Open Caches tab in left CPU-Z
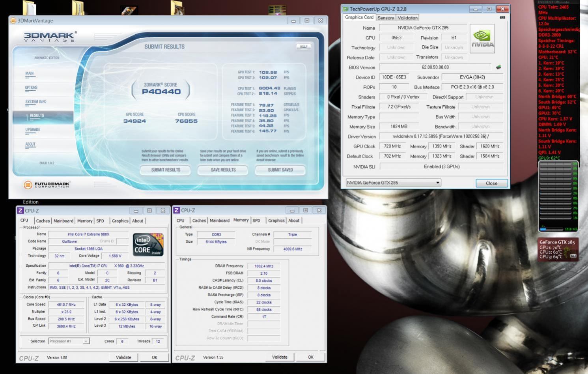The height and width of the screenshot is (374, 588). 43,221
